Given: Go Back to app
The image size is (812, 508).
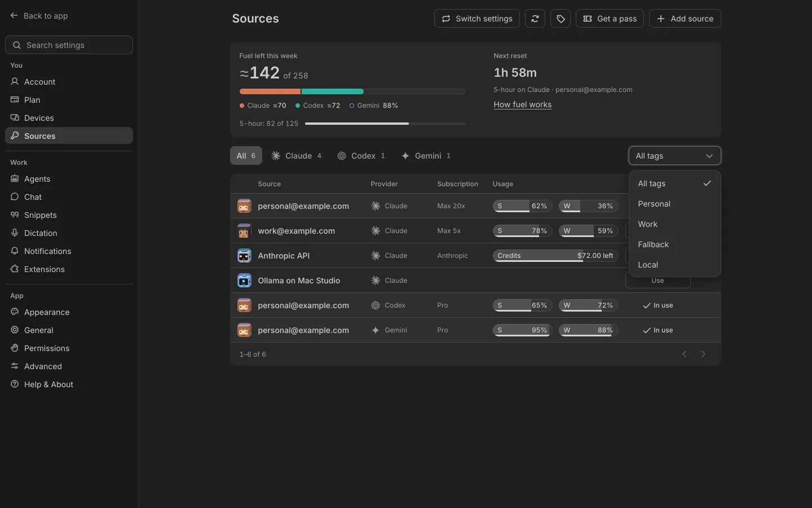Looking at the screenshot, I should click(x=39, y=16).
